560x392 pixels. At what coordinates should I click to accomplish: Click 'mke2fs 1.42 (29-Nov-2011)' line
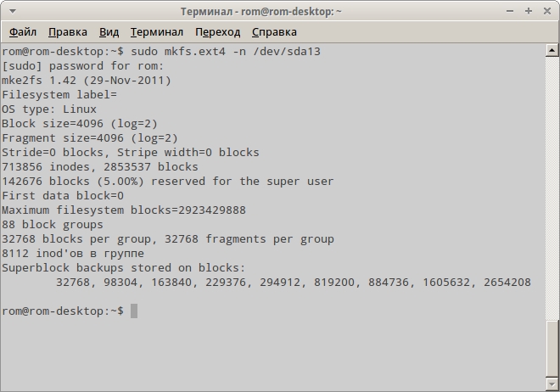(87, 81)
